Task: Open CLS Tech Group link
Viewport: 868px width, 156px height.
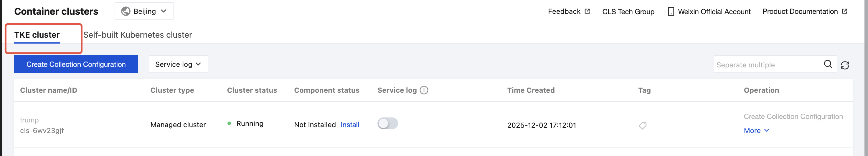Action: tap(628, 12)
